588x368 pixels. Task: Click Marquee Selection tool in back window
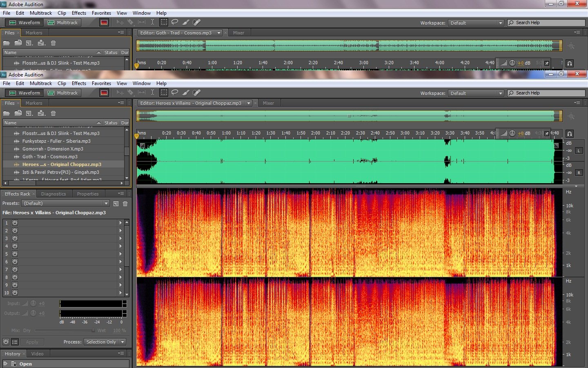coord(164,22)
